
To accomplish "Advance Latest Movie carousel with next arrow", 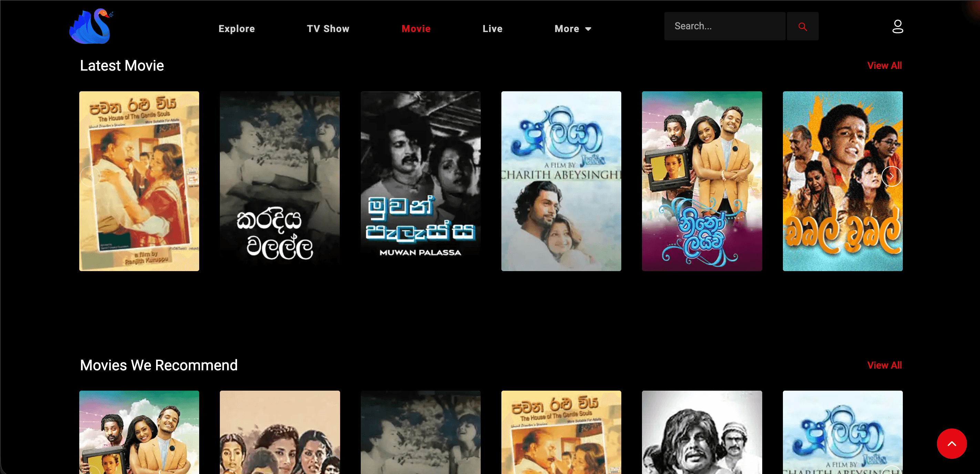I will [x=891, y=176].
